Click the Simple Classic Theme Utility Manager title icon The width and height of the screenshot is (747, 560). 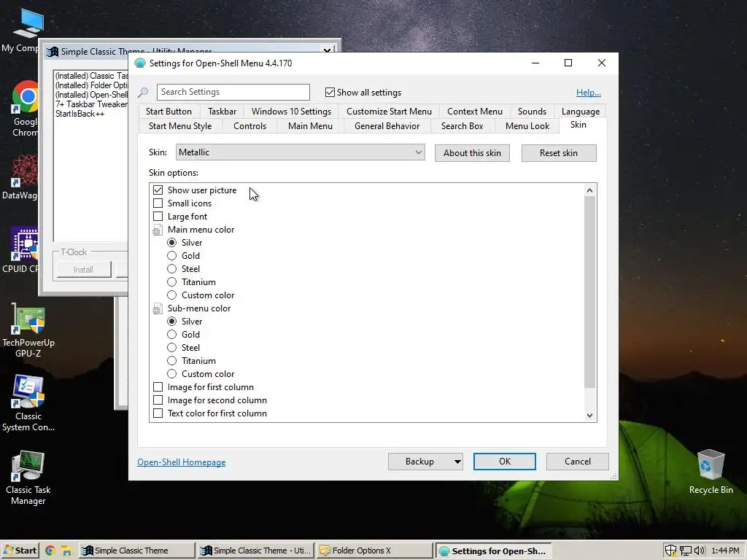coord(53,52)
